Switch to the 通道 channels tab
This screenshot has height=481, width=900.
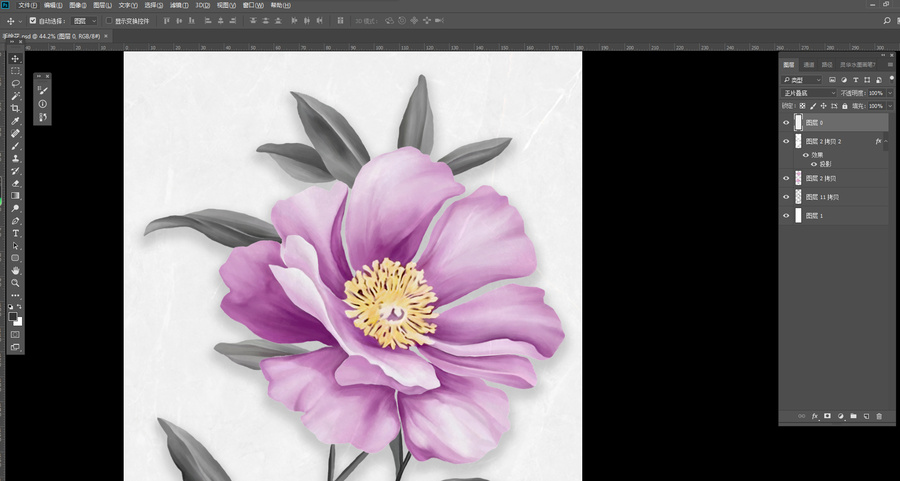[x=809, y=65]
